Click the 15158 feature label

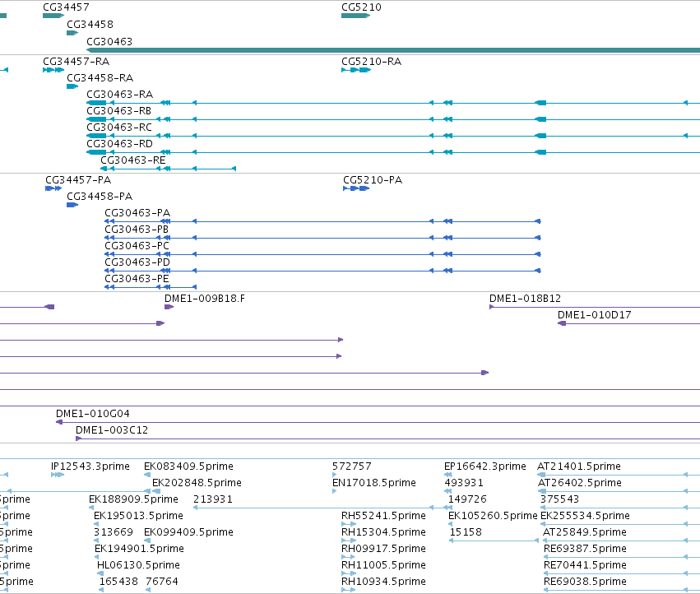(x=466, y=532)
